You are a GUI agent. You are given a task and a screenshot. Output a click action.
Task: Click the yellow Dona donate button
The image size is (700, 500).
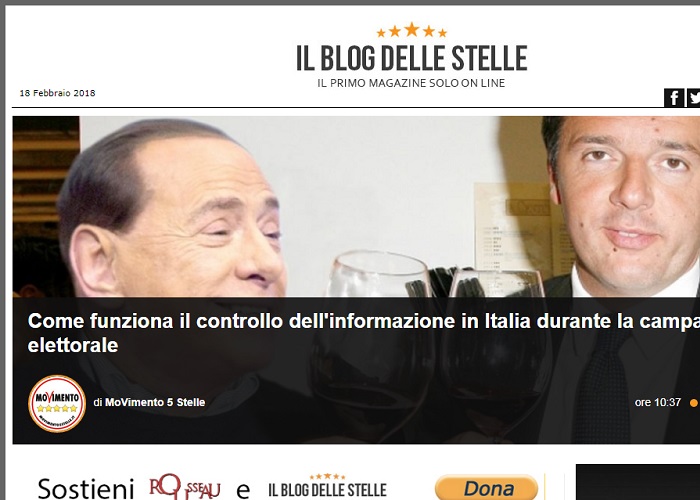pos(487,488)
